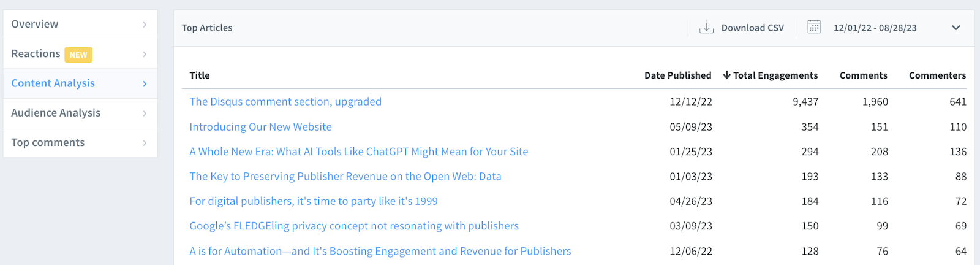The height and width of the screenshot is (265, 980).
Task: Click the Overview chevron arrow
Action: [x=145, y=25]
